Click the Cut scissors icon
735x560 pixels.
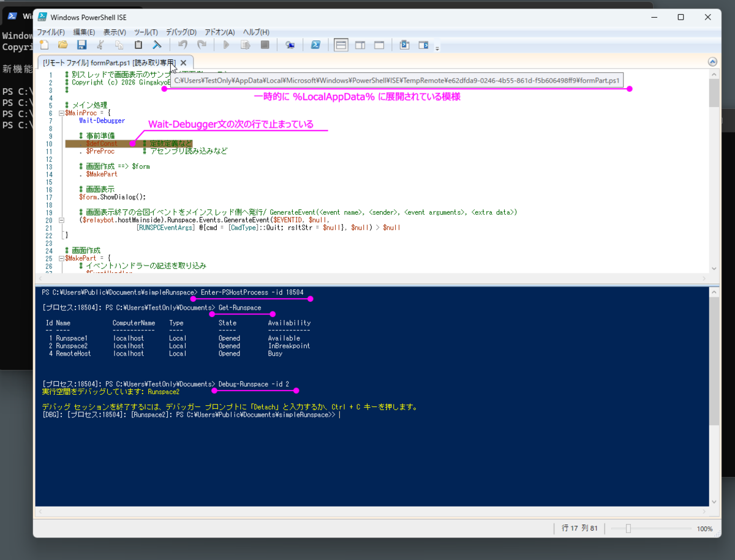(x=100, y=45)
